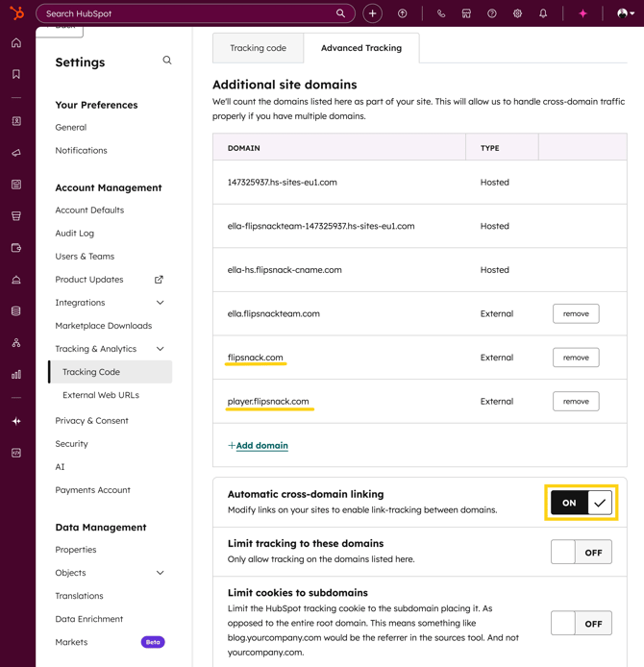Open Product Updates external link icon
This screenshot has height=667, width=644.
159,280
